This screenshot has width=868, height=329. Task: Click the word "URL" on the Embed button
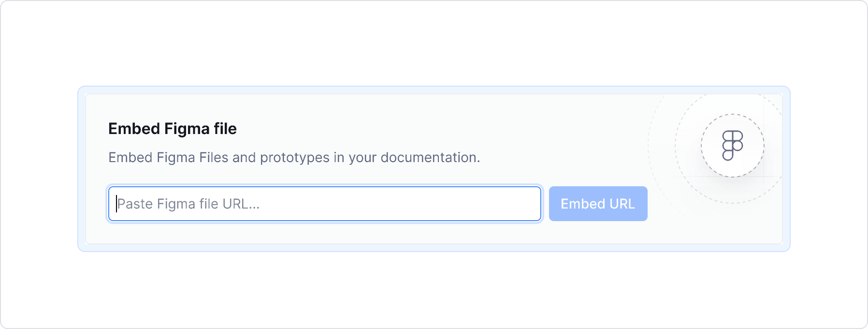tap(622, 204)
